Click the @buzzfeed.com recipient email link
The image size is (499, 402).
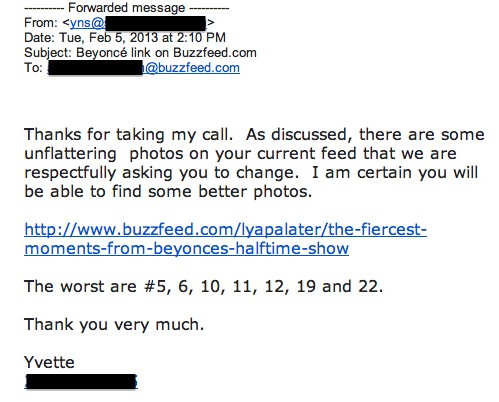point(191,68)
